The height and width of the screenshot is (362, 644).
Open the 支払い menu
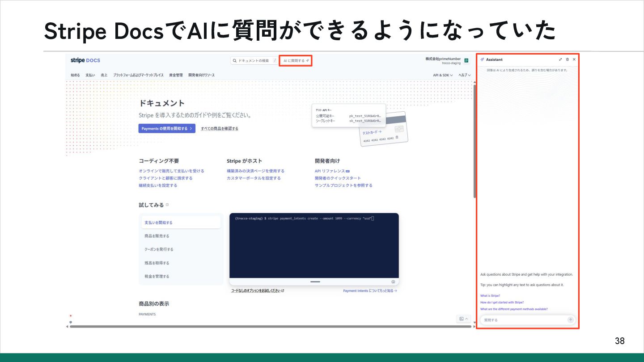pos(90,75)
